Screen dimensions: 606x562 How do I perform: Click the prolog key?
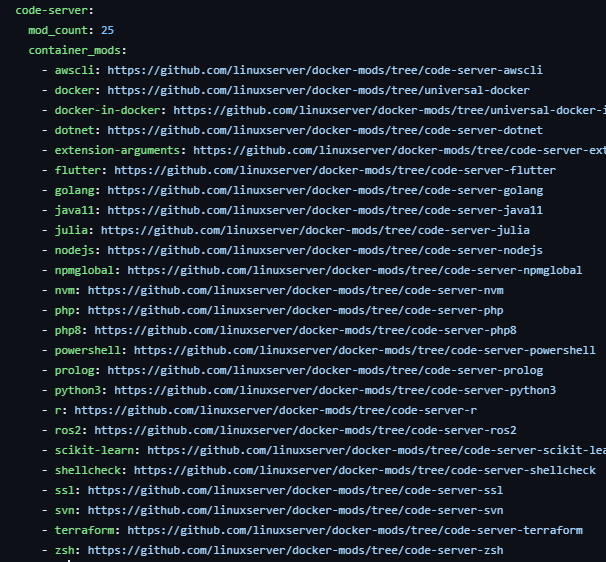(x=75, y=371)
